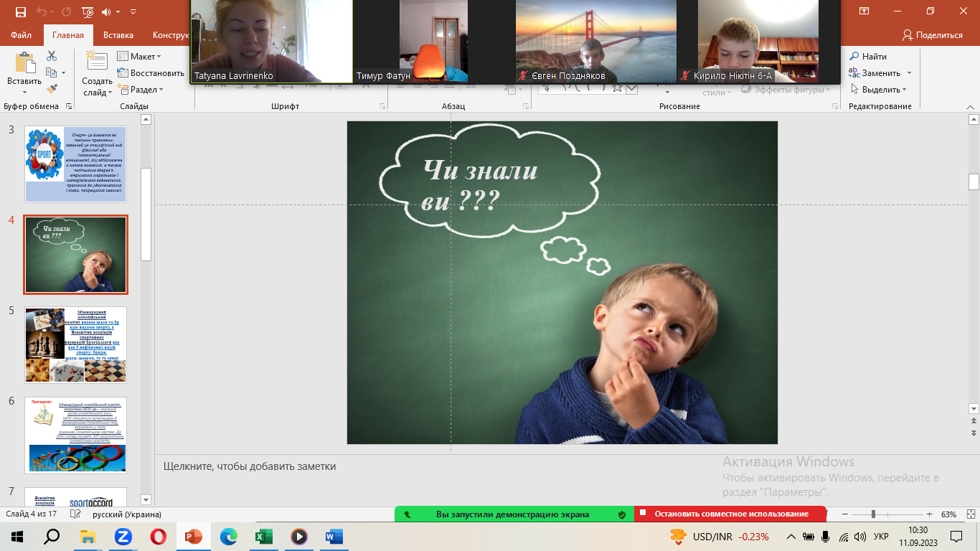Switch to the Вставка ribbon tab
Image resolution: width=980 pixels, height=551 pixels.
click(x=118, y=35)
